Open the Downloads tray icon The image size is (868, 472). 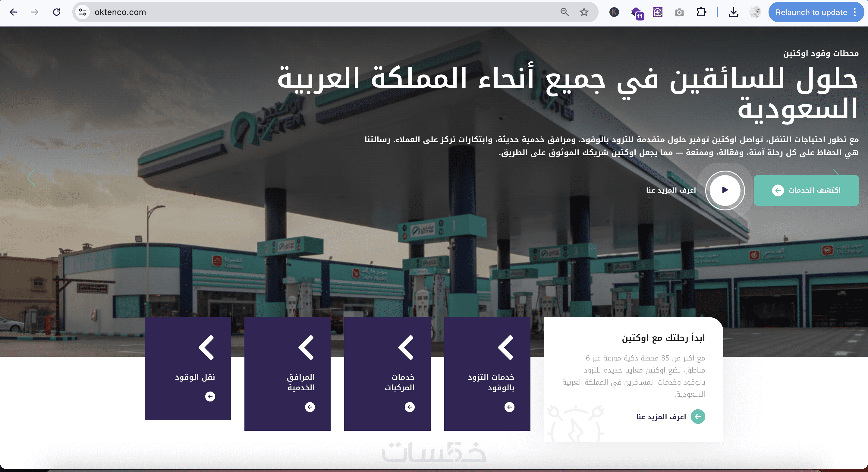point(733,12)
